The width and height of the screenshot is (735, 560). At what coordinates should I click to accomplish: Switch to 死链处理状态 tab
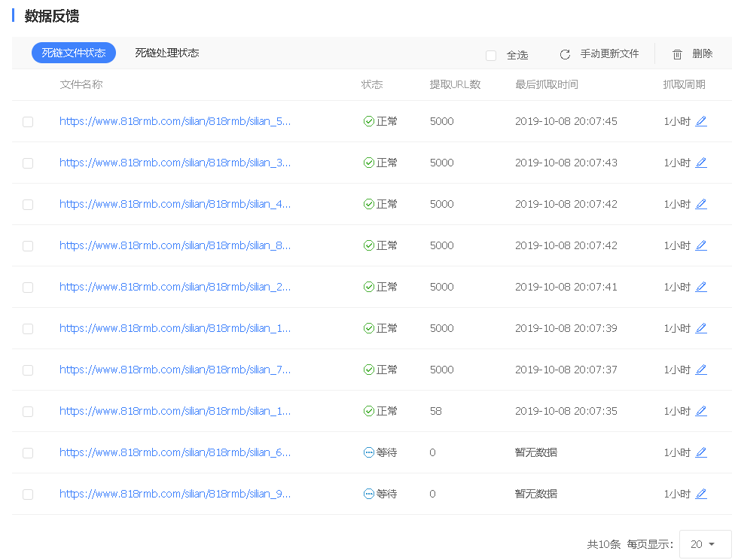(167, 53)
